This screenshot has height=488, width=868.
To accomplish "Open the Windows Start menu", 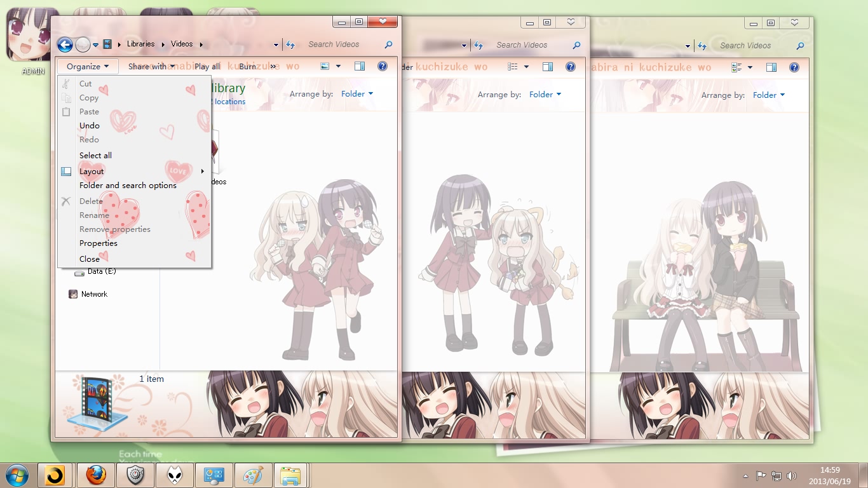I will tap(17, 475).
